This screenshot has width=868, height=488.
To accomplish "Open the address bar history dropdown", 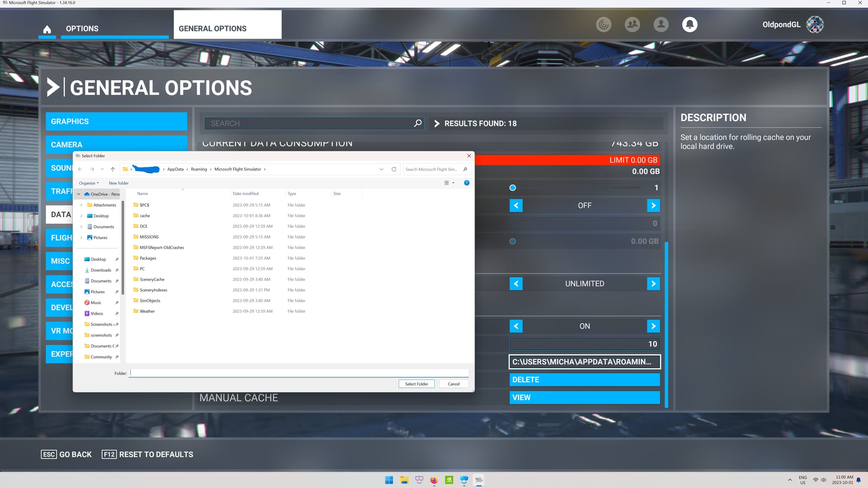I will click(x=382, y=169).
